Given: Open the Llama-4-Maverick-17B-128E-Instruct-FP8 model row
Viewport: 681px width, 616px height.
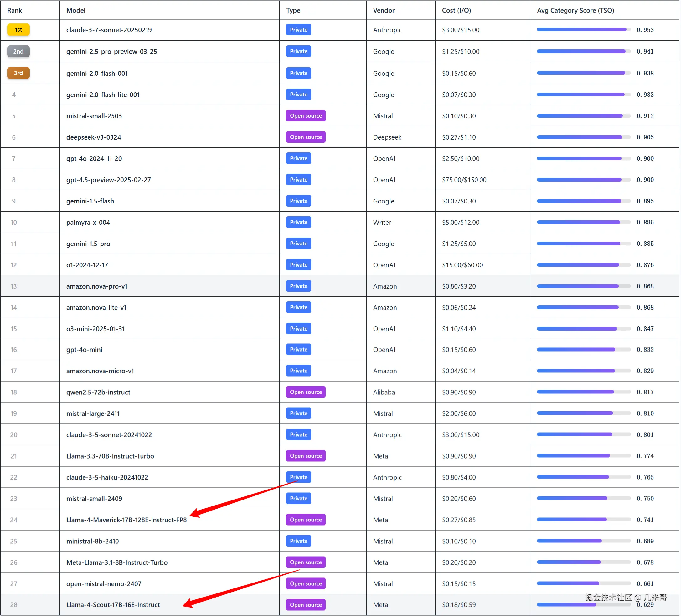Looking at the screenshot, I should point(126,520).
